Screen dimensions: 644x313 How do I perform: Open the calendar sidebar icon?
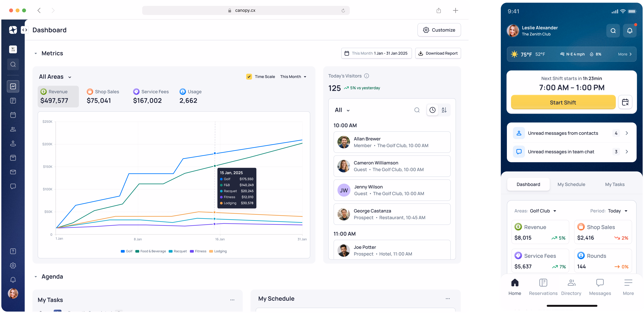pyautogui.click(x=13, y=115)
